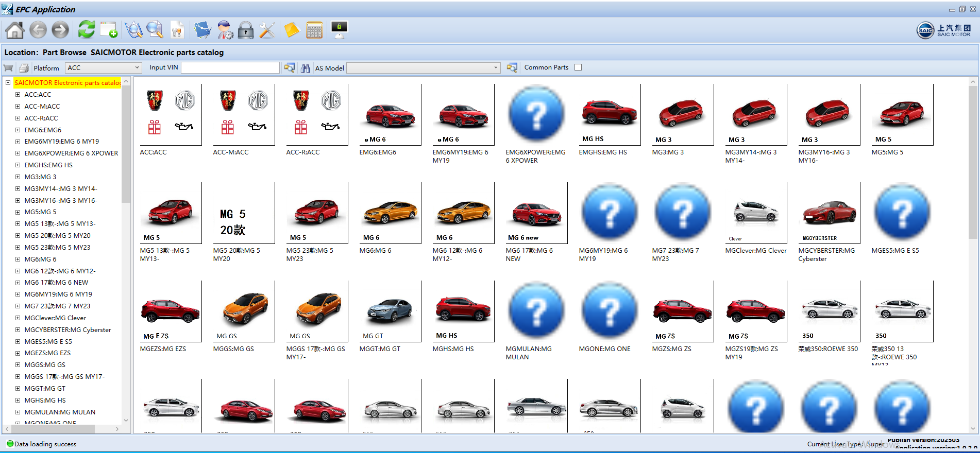Open a new window with the plus icon
Viewport: 980px width, 453px height.
109,30
